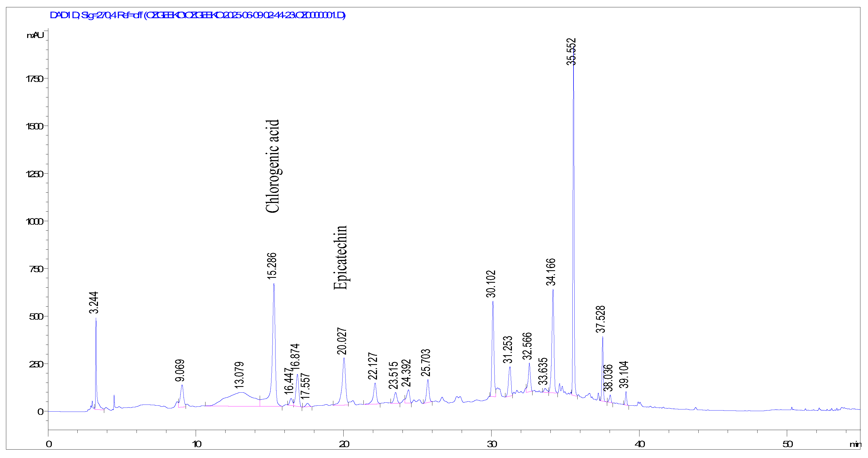This screenshot has height=458, width=868.
Task: Select the 35.552 retention time label
Action: click(571, 52)
